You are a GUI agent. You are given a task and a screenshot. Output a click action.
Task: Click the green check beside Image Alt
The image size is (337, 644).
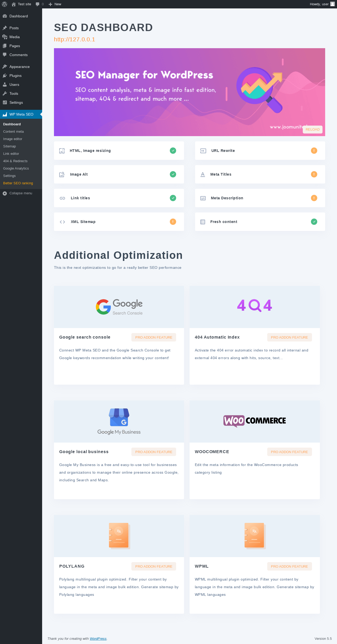click(x=173, y=174)
